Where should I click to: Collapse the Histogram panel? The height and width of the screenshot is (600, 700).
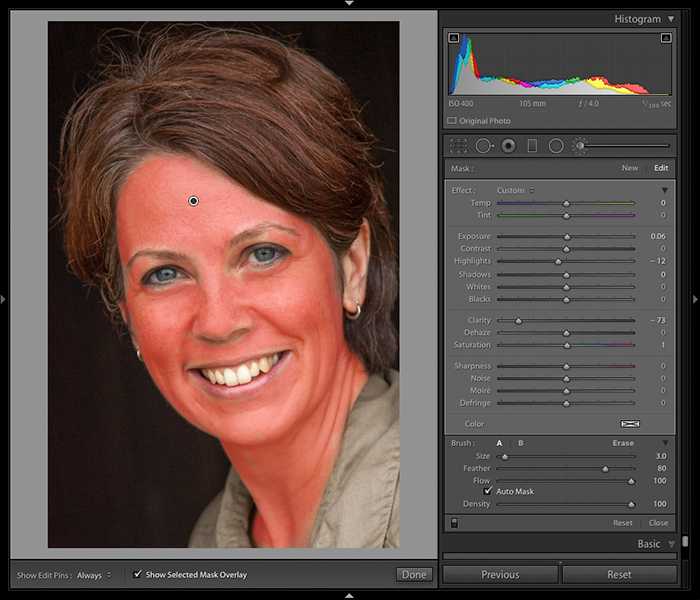(x=671, y=19)
